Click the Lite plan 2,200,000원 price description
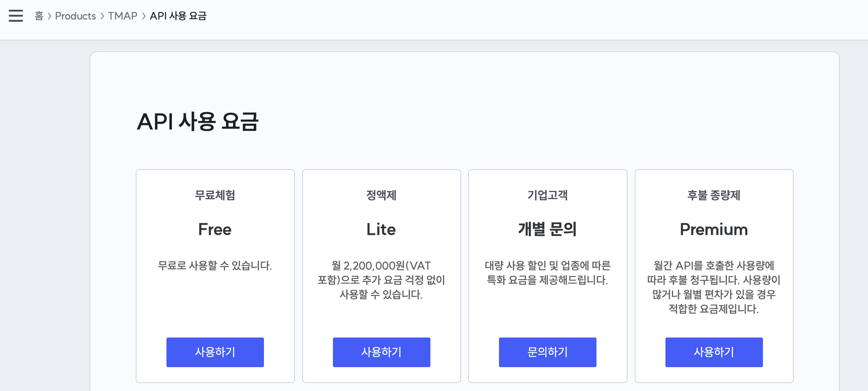This screenshot has width=868, height=391. (x=381, y=280)
